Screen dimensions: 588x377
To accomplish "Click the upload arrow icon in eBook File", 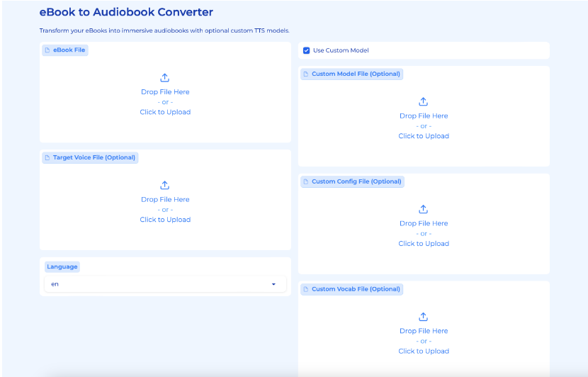I will (x=165, y=78).
